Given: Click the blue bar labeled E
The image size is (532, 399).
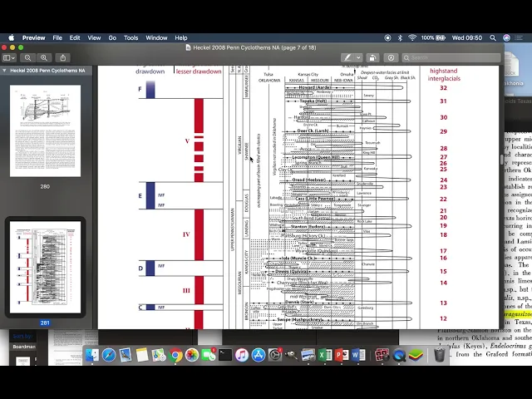Looking at the screenshot, I should point(150,195).
